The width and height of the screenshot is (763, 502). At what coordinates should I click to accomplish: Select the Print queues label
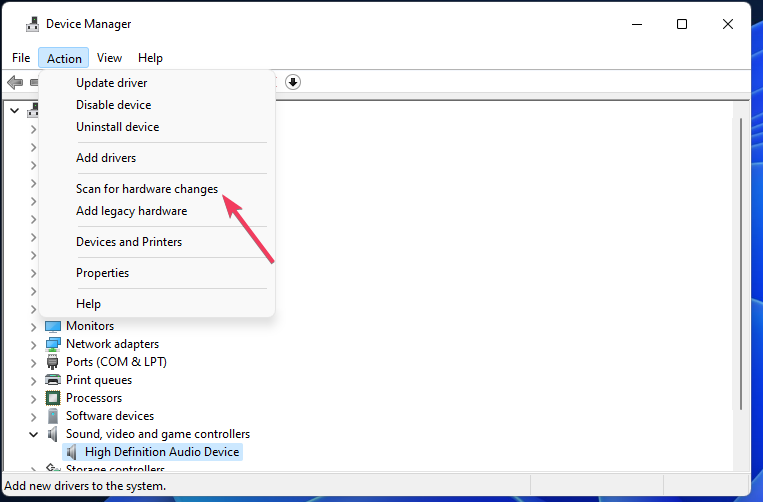point(99,380)
